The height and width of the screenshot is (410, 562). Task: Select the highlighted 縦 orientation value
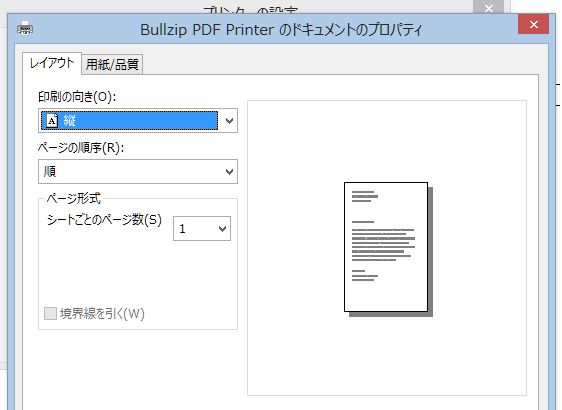click(x=129, y=120)
